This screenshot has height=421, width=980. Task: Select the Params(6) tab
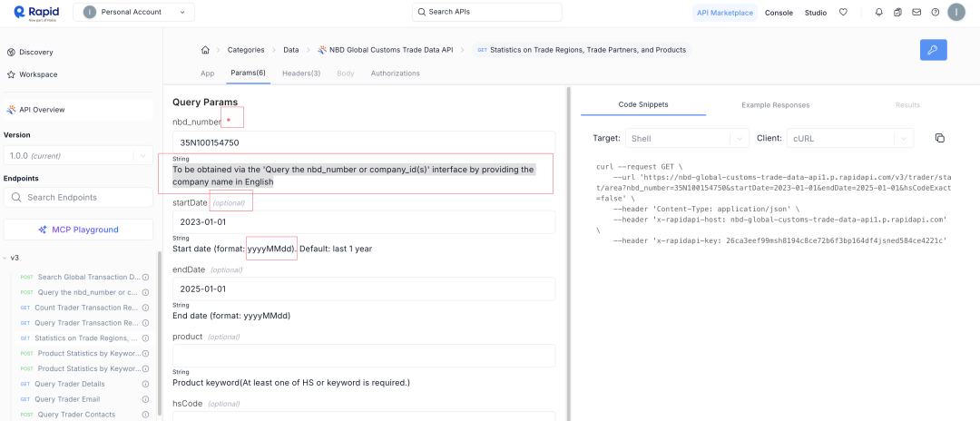(248, 73)
